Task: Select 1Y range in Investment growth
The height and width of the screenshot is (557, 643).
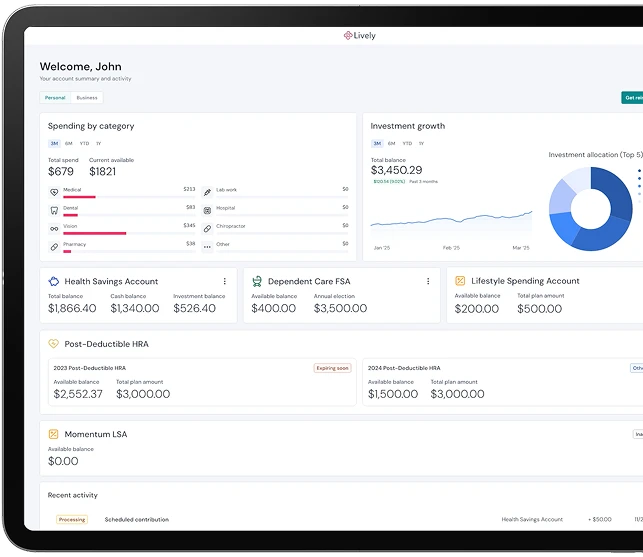Action: [421, 144]
